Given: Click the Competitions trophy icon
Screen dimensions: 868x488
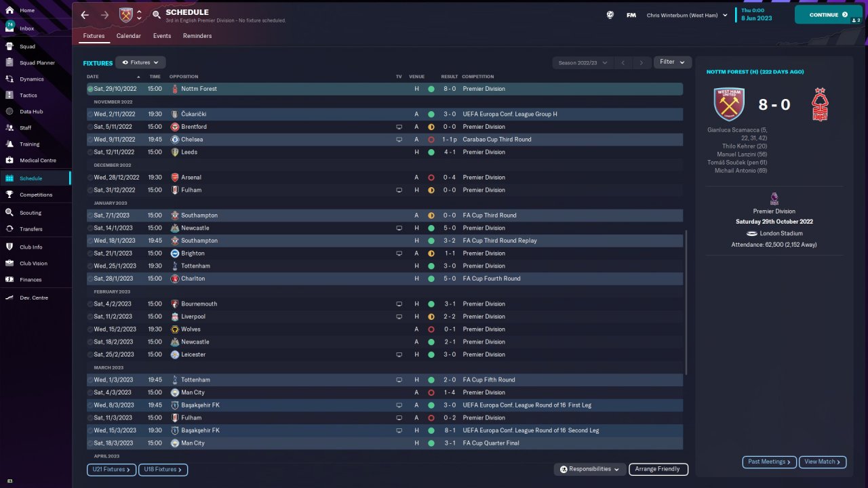Looking at the screenshot, I should [x=9, y=195].
